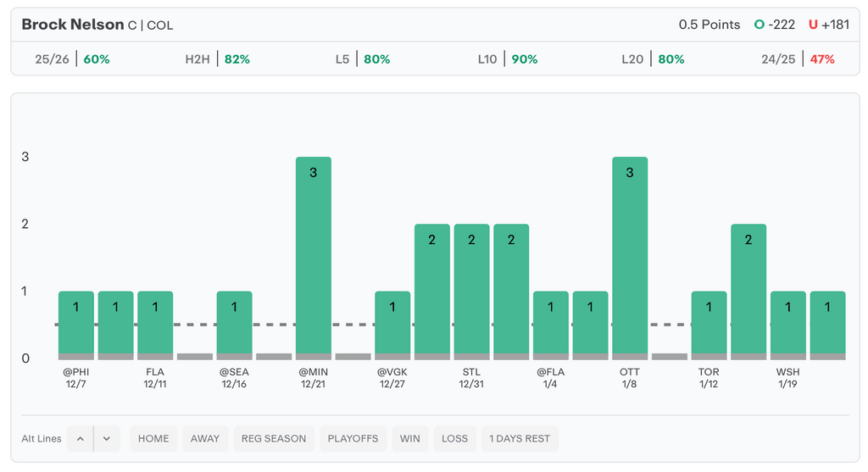Select the Under +181 odds

pyautogui.click(x=828, y=25)
